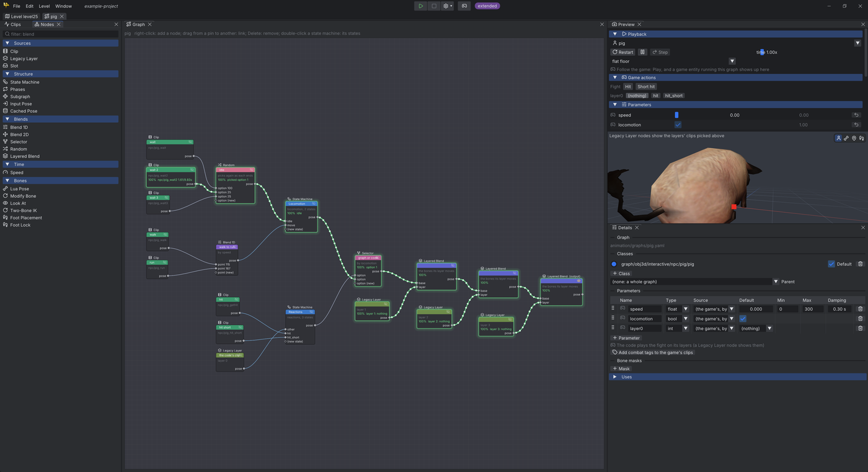This screenshot has width=868, height=472.
Task: Click the speed slider in Preview parameters
Action: pos(733,115)
